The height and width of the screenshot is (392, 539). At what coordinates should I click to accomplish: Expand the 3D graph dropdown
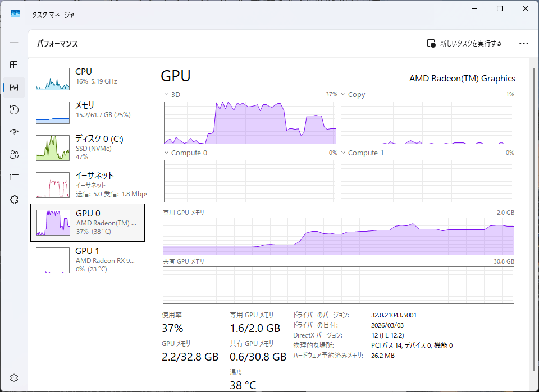[167, 95]
